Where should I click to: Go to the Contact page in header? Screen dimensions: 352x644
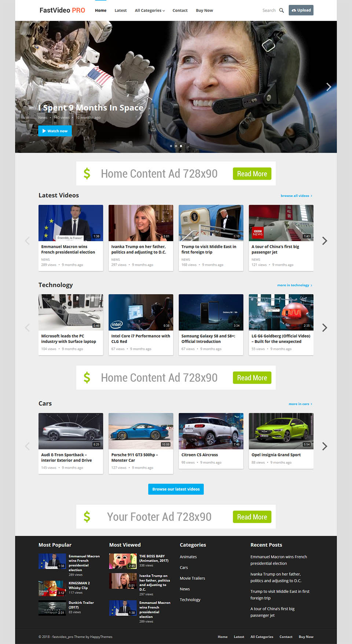[180, 11]
